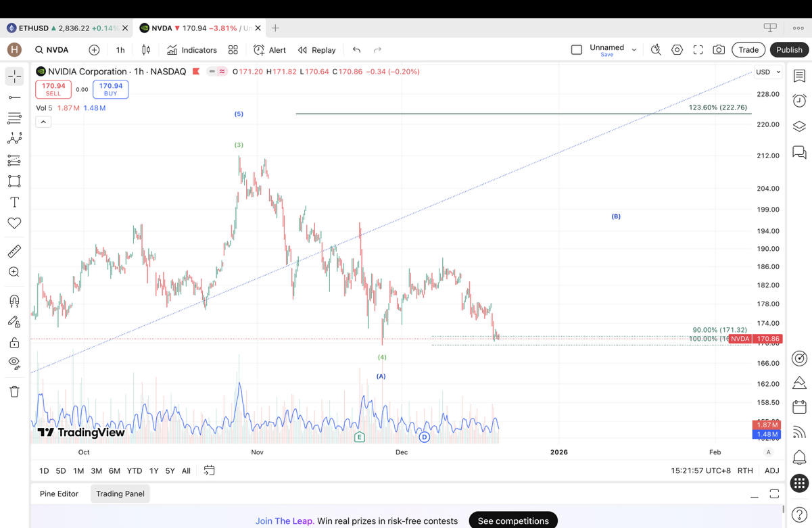812x528 pixels.
Task: Expand the Unnamed layout dropdown arrow
Action: (634, 50)
